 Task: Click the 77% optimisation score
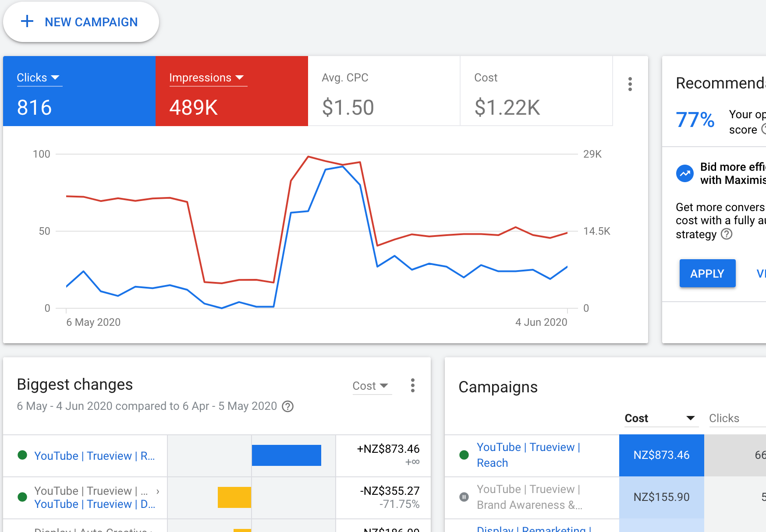point(695,120)
